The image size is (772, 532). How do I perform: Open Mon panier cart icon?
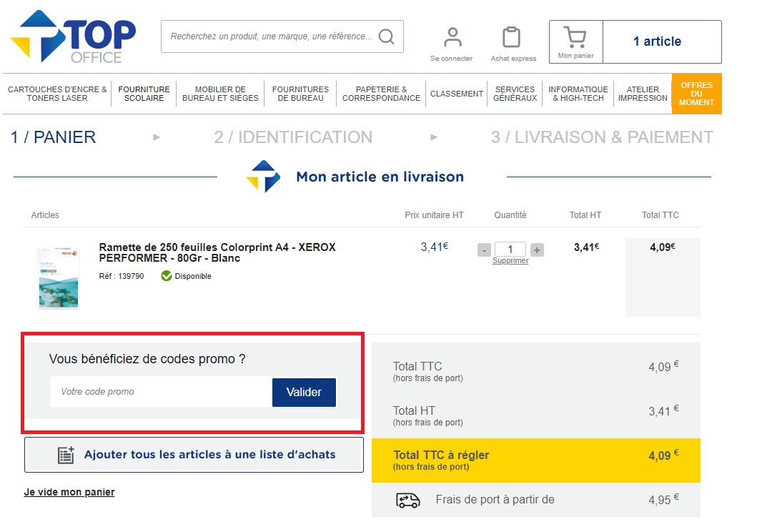click(x=575, y=37)
